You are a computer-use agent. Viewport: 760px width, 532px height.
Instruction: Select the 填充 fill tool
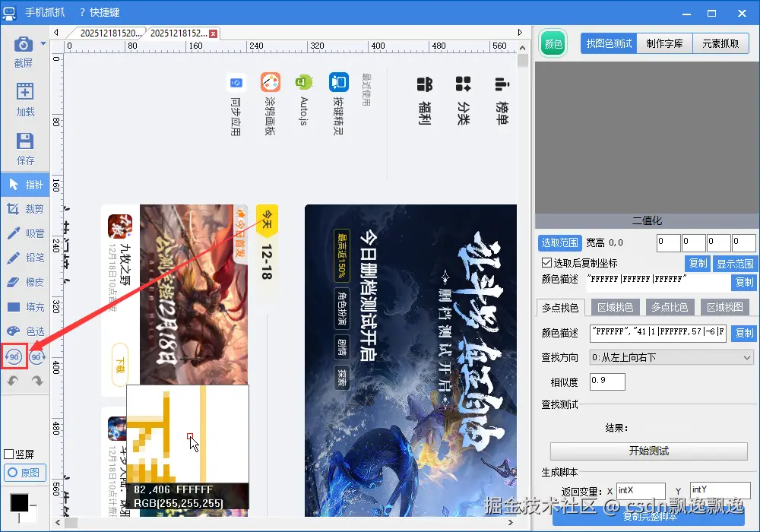click(x=26, y=307)
